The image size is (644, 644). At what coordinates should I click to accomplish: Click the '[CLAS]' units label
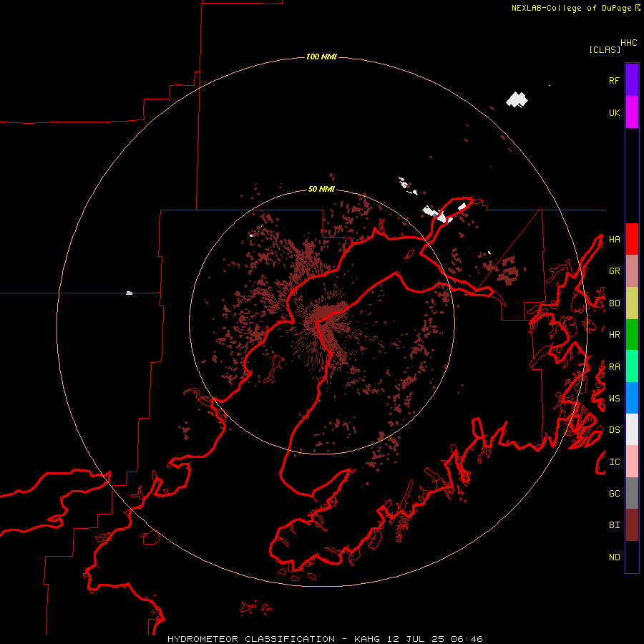[x=605, y=49]
